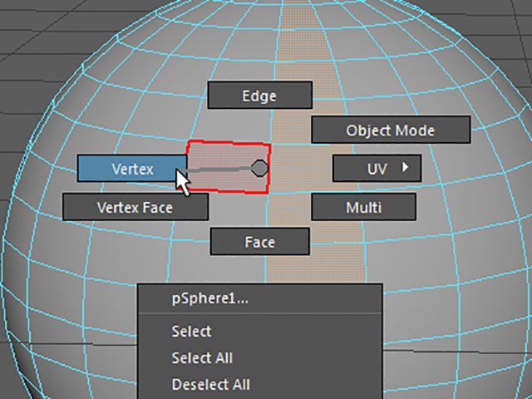Screen dimensions: 532x399
Task: Choose Vertex in the marking menu
Action: click(x=132, y=168)
